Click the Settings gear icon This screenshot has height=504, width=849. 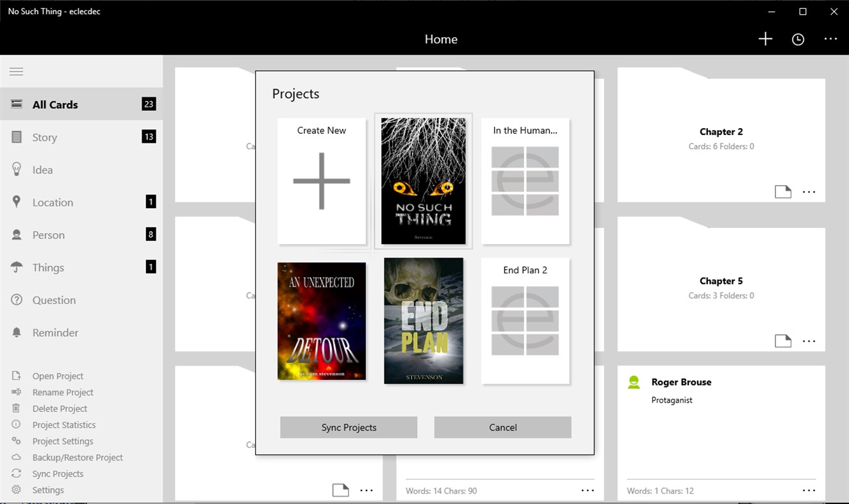pos(17,490)
